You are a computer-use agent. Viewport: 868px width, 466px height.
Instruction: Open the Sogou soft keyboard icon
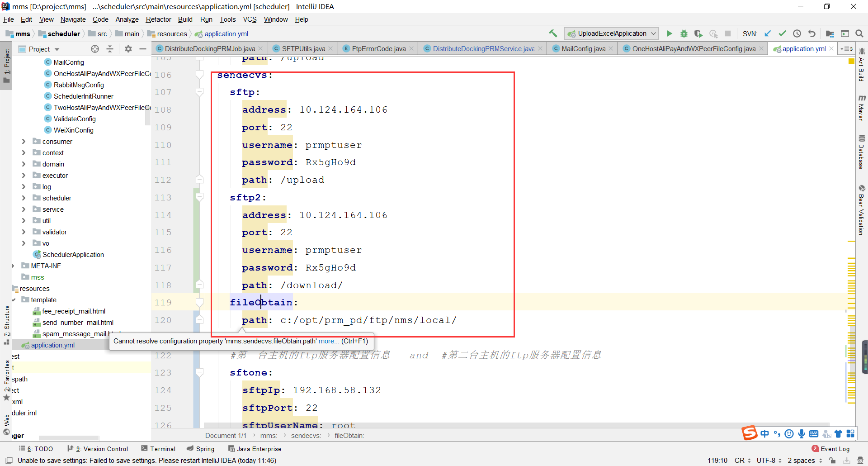click(x=814, y=434)
